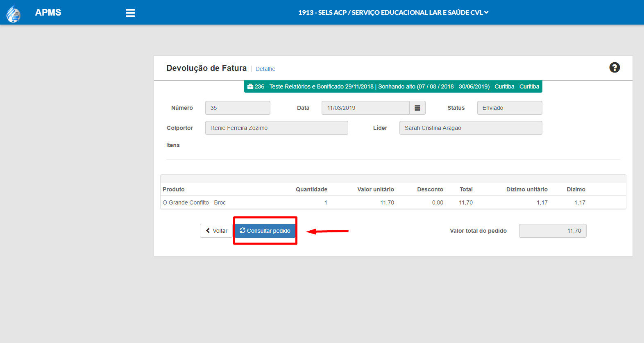Focus the Número field showing 35
The image size is (644, 343).
coord(238,108)
